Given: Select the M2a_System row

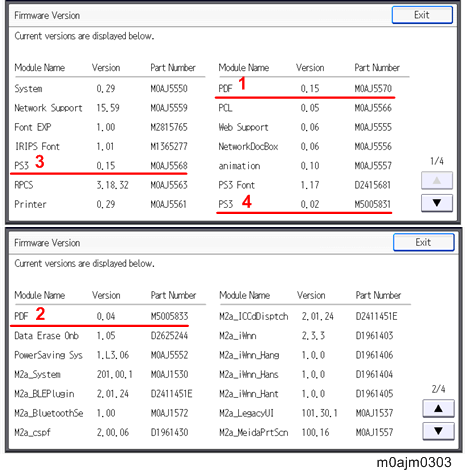Looking at the screenshot, I should 101,374.
